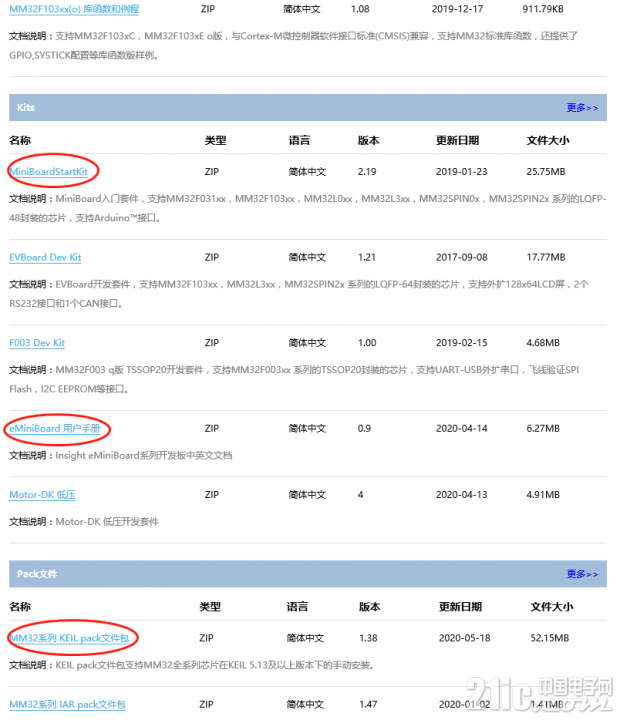Image resolution: width=620 pixels, height=720 pixels.
Task: Select file size 25.75MB
Action: (546, 172)
